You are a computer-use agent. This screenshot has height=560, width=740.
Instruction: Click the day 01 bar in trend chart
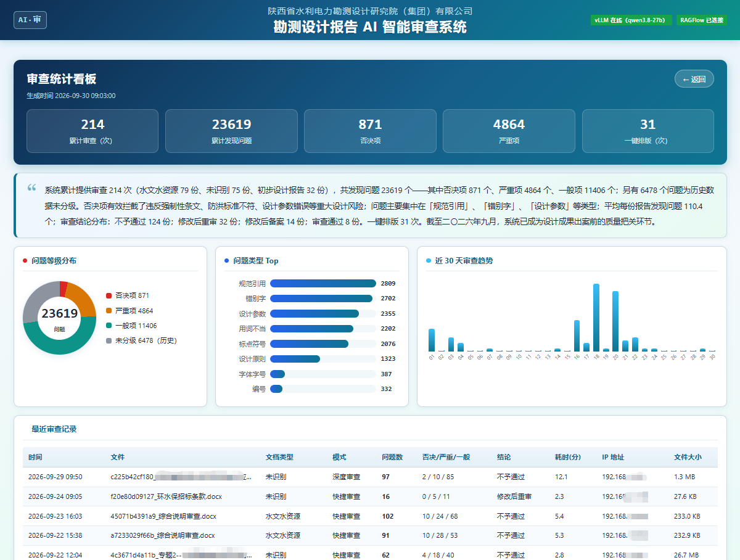click(432, 340)
